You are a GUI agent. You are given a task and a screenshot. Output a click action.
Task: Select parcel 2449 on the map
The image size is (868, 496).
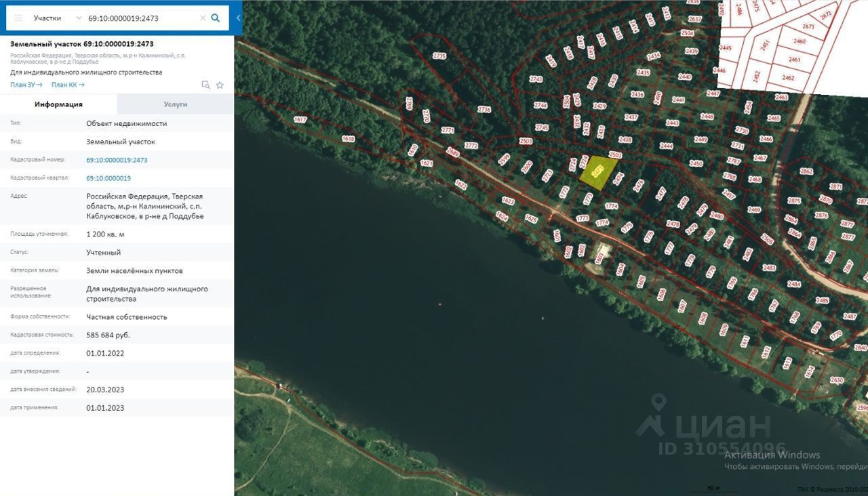coord(701,140)
